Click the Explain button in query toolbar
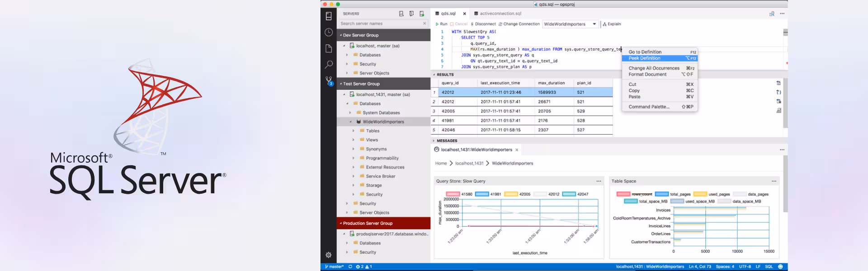 pyautogui.click(x=612, y=24)
